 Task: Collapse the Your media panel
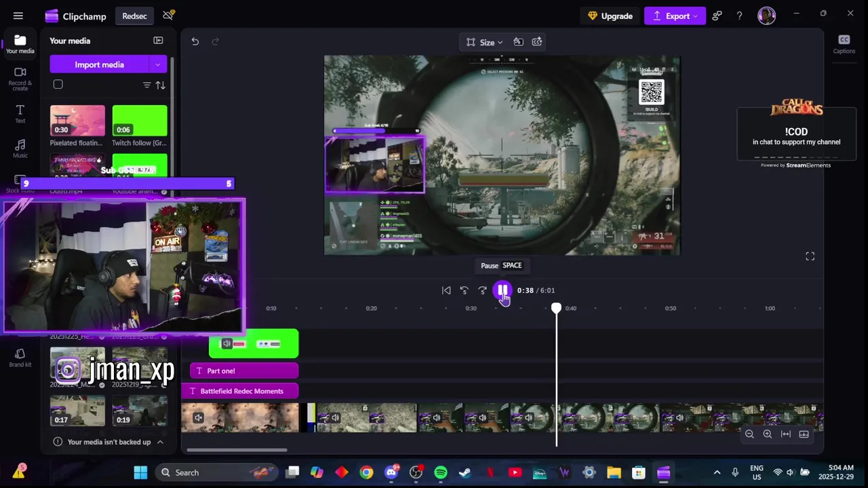[158, 41]
